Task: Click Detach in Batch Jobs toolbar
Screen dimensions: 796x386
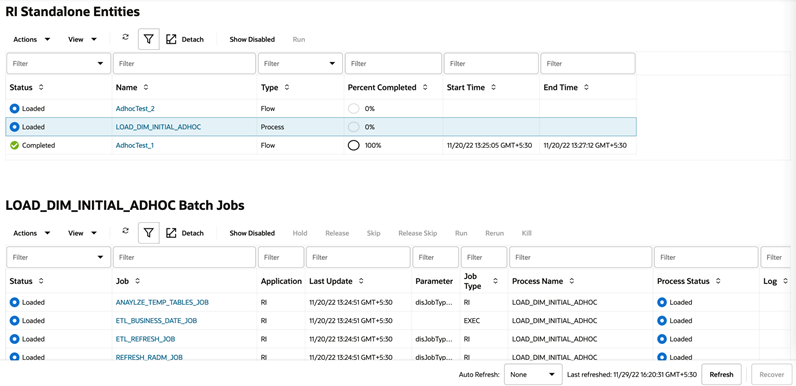Action: click(x=185, y=233)
